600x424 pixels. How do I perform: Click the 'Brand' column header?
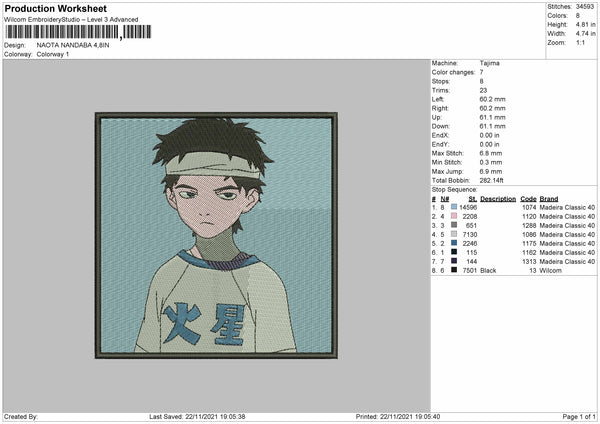pyautogui.click(x=549, y=199)
